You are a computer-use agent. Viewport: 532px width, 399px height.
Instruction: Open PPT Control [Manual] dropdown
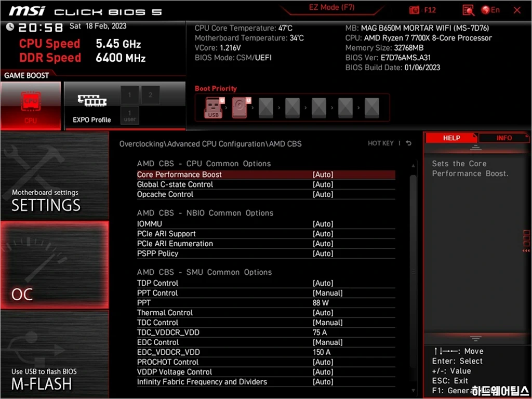click(x=327, y=293)
